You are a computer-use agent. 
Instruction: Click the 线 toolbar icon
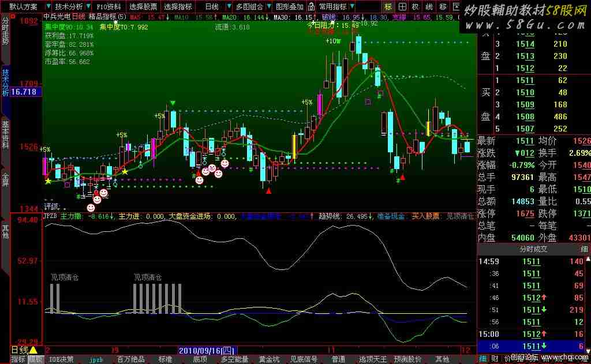429,6
